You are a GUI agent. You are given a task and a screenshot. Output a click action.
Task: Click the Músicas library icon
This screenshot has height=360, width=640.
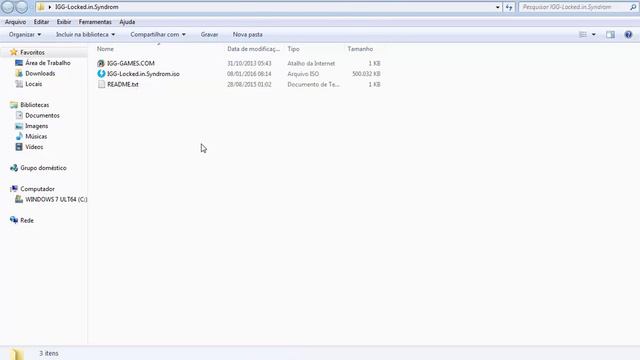[19, 136]
